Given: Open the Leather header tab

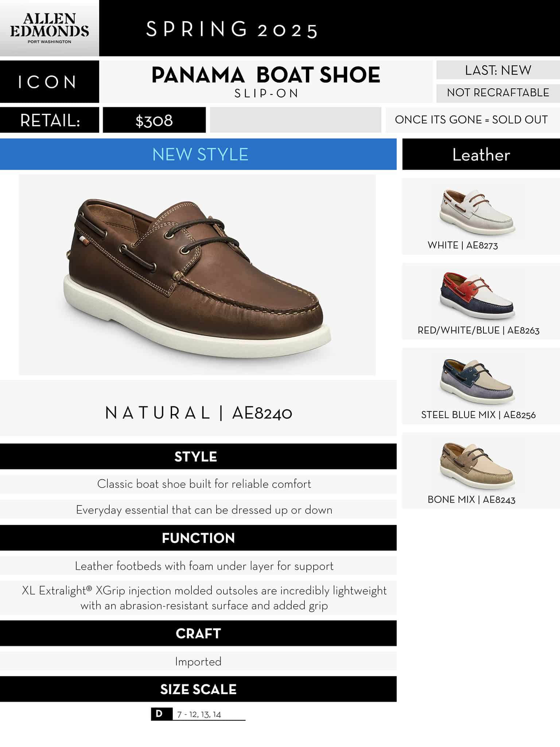Looking at the screenshot, I should [x=481, y=154].
